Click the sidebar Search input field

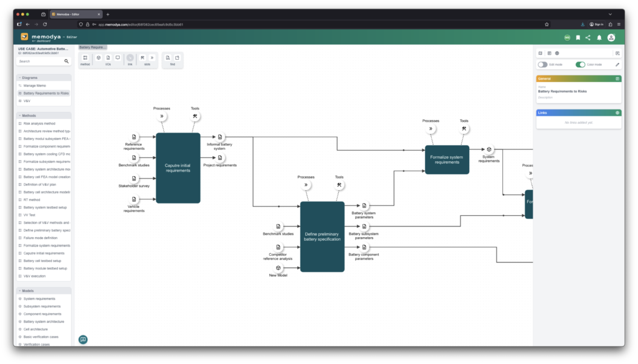click(39, 62)
